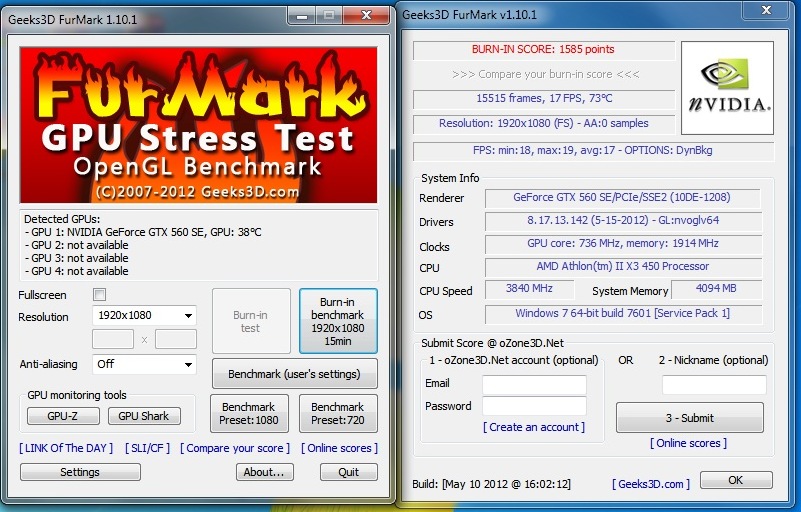Start the Burn-in test
The width and height of the screenshot is (801, 512).
coord(251,321)
